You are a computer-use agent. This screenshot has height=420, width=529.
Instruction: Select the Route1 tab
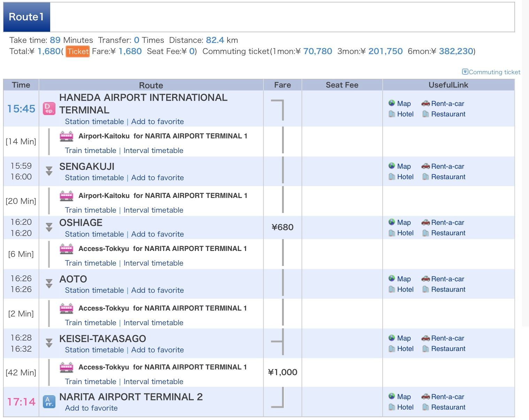pos(26,17)
